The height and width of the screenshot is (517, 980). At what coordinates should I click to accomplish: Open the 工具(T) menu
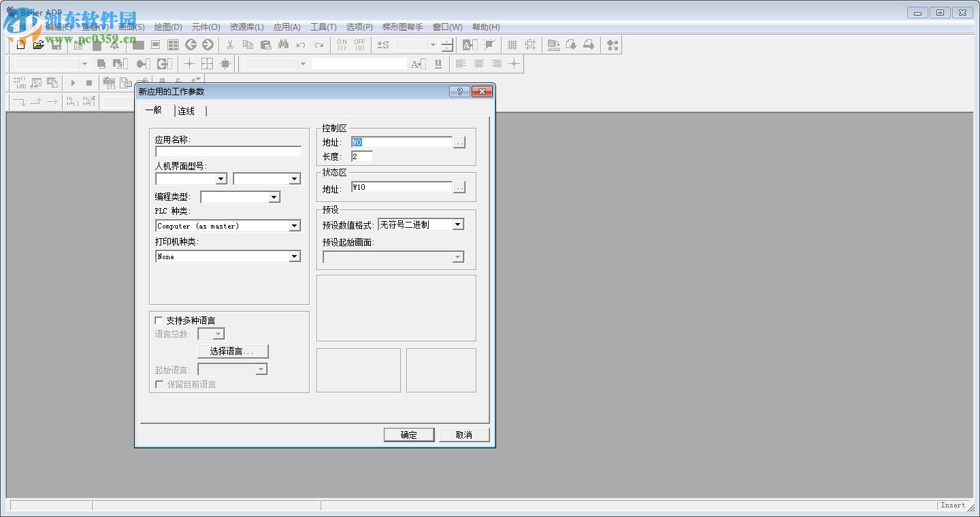[x=323, y=27]
